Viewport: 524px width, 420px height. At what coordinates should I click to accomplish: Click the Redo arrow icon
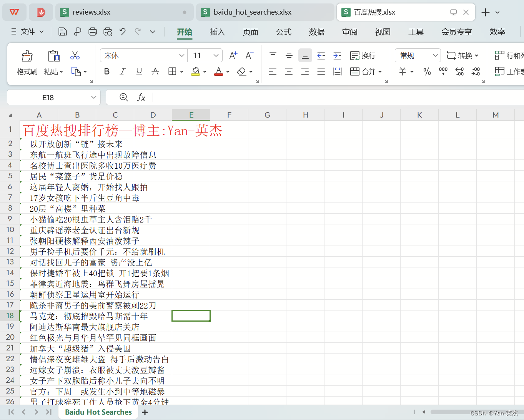(138, 32)
